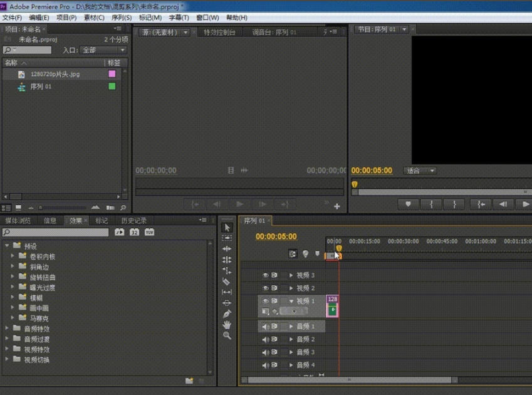Switch to the 信息 tab

[x=50, y=221]
